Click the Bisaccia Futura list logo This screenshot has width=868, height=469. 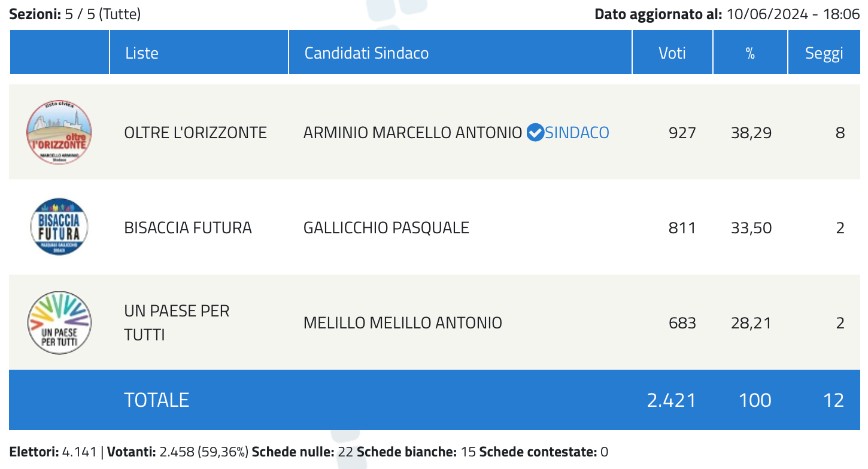click(59, 228)
